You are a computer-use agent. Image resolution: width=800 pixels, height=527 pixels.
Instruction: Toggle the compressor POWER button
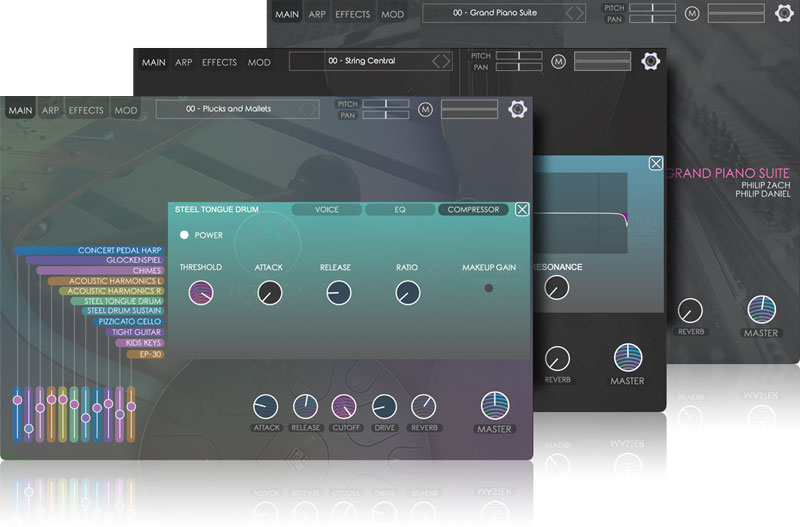click(185, 236)
